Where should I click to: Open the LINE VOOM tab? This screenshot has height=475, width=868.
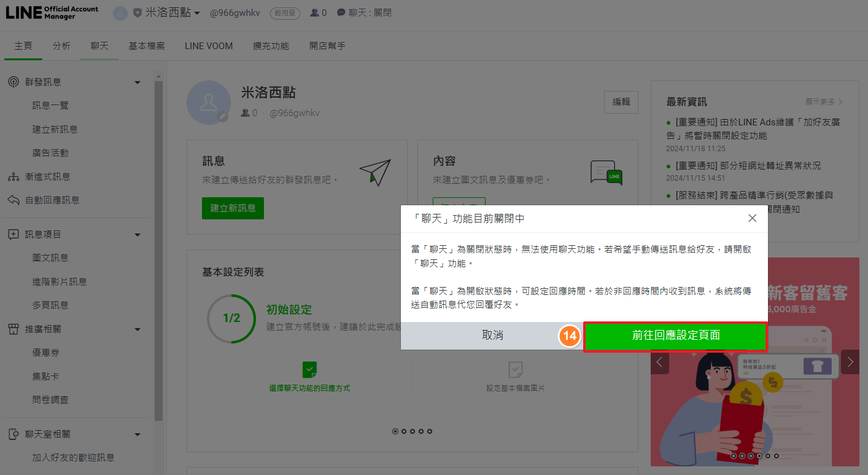pos(209,46)
